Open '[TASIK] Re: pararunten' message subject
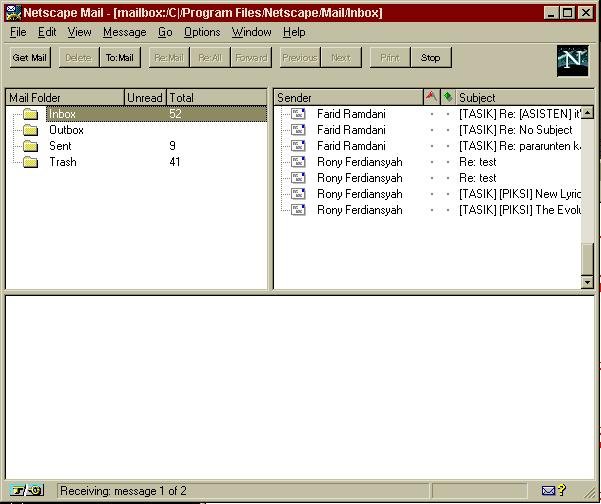Screen dimensions: 601x504 click(520, 146)
